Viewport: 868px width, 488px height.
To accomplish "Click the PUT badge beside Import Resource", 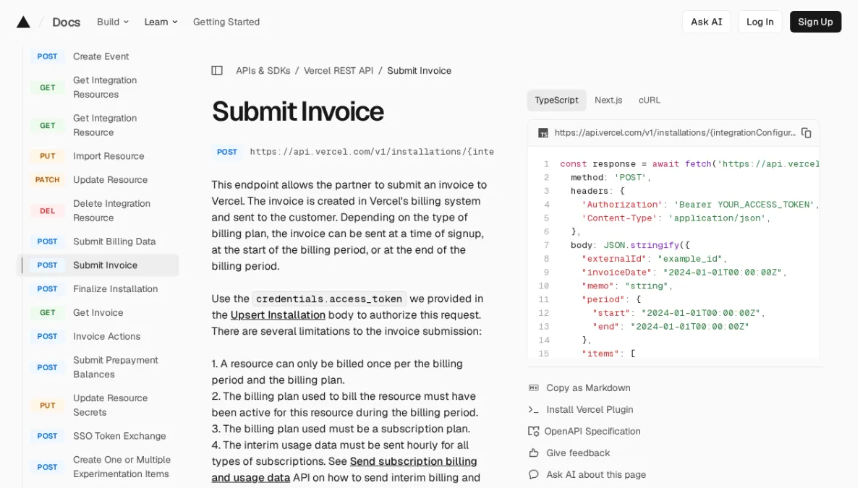I will point(47,156).
